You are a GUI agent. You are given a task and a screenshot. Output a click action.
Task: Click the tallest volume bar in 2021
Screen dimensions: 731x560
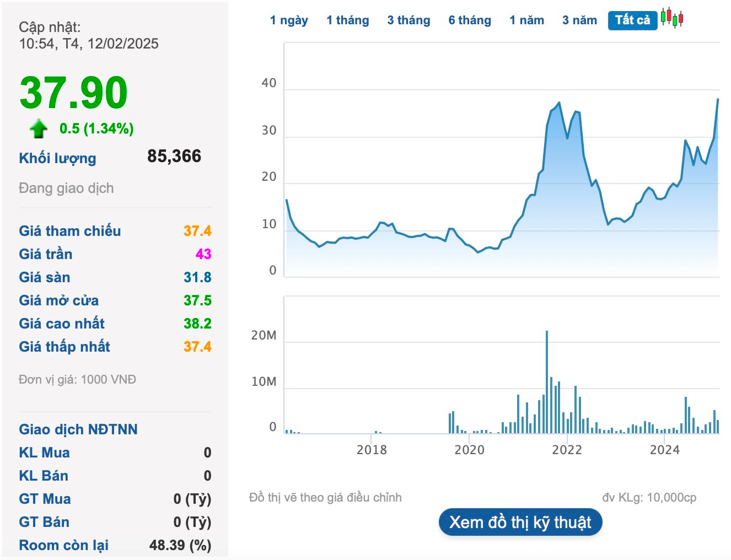coord(547,382)
